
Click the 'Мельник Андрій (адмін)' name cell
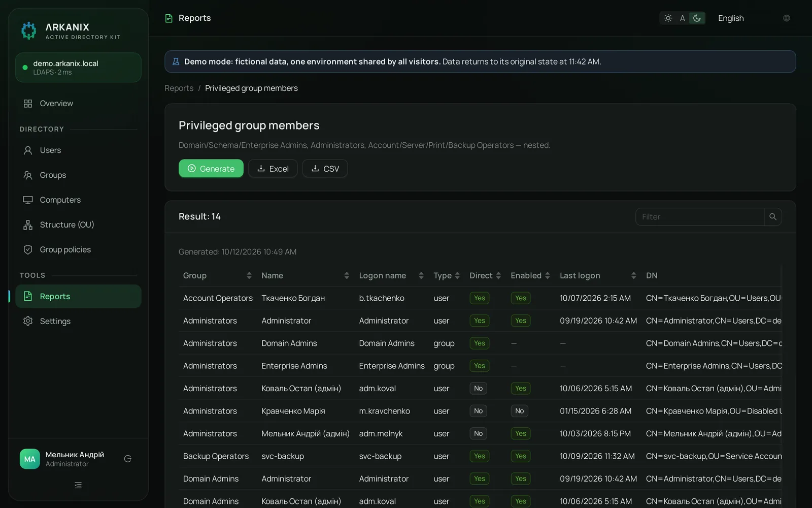click(306, 433)
